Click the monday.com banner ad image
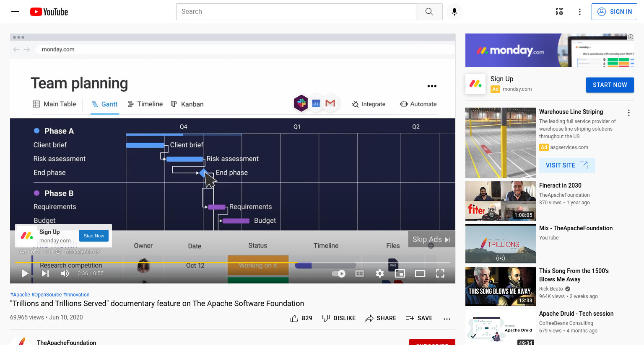The image size is (644, 345). click(549, 50)
